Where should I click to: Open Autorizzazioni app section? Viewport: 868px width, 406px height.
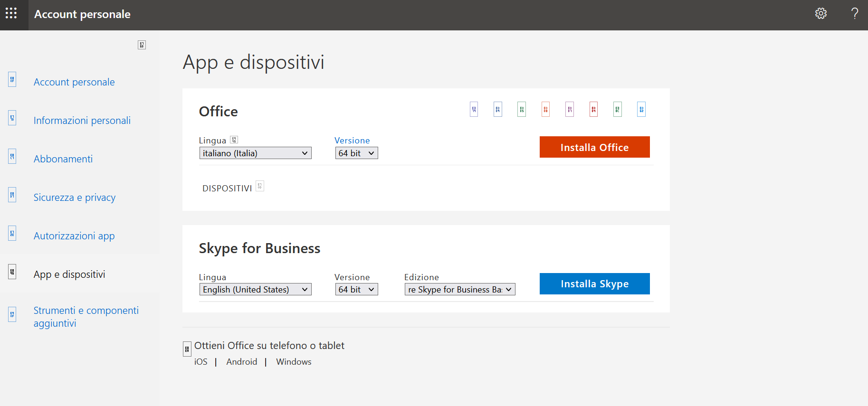tap(74, 236)
